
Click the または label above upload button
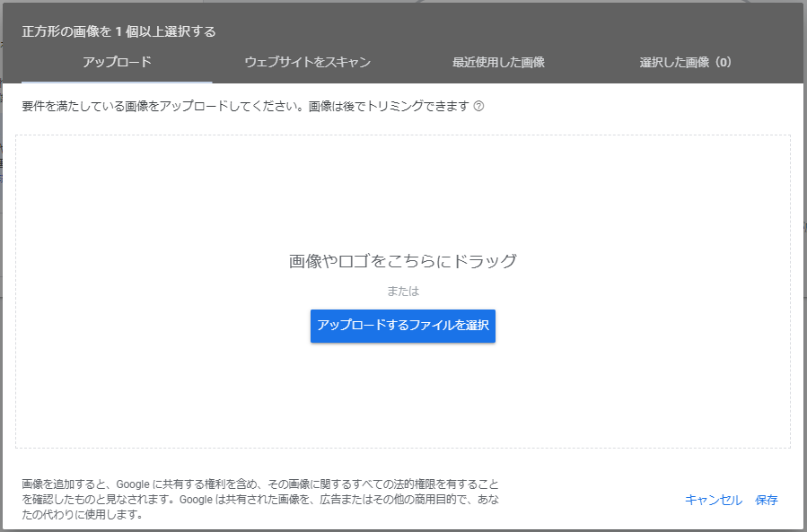pyautogui.click(x=402, y=291)
